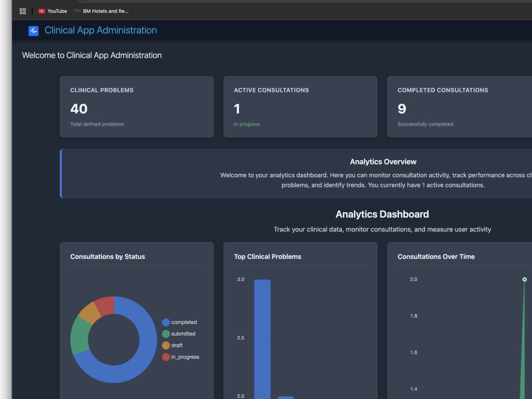Click the 'Welcome to Clinical App Administration' heading
532x399 pixels.
(x=92, y=55)
